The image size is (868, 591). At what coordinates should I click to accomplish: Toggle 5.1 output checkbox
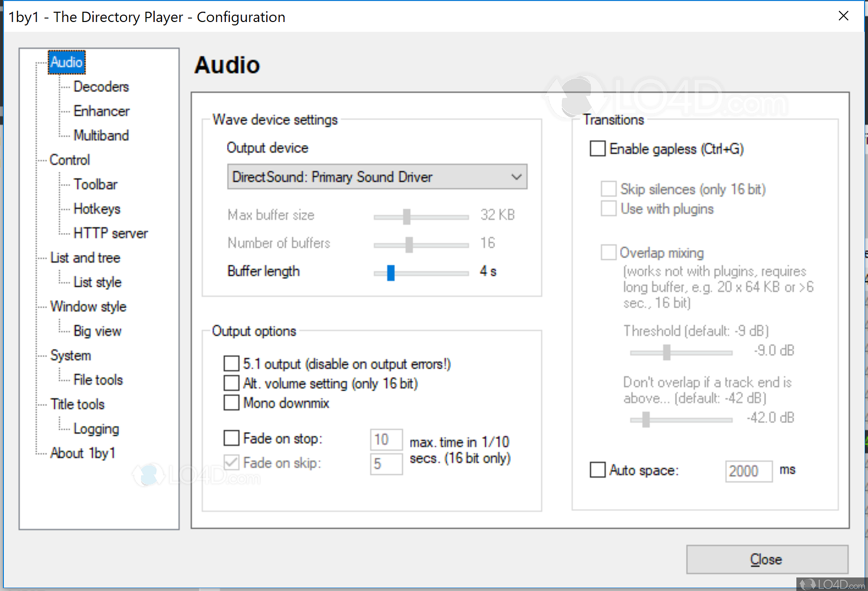[x=231, y=364]
